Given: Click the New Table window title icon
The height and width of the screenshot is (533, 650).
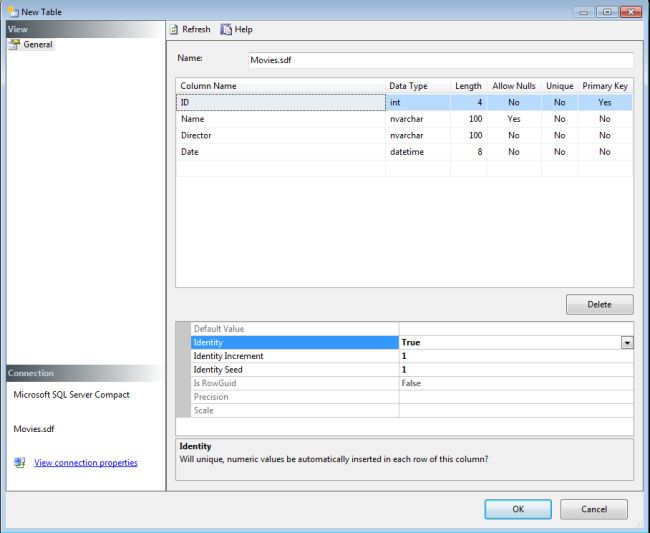Looking at the screenshot, I should pos(13,11).
